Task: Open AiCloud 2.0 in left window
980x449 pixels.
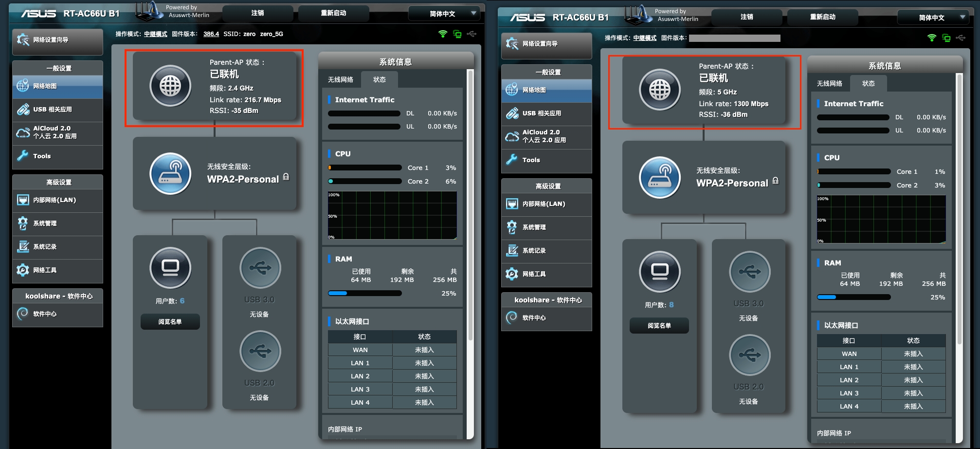Action: point(57,132)
